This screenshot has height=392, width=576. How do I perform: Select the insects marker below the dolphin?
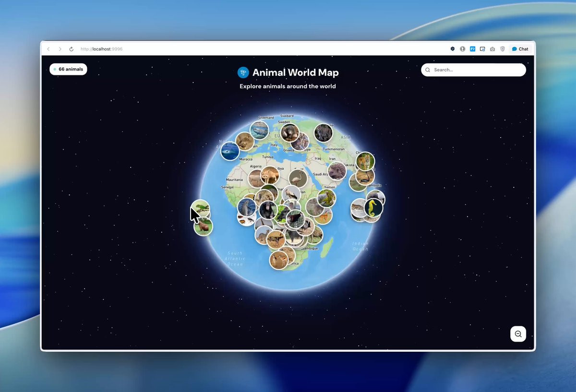pyautogui.click(x=246, y=220)
